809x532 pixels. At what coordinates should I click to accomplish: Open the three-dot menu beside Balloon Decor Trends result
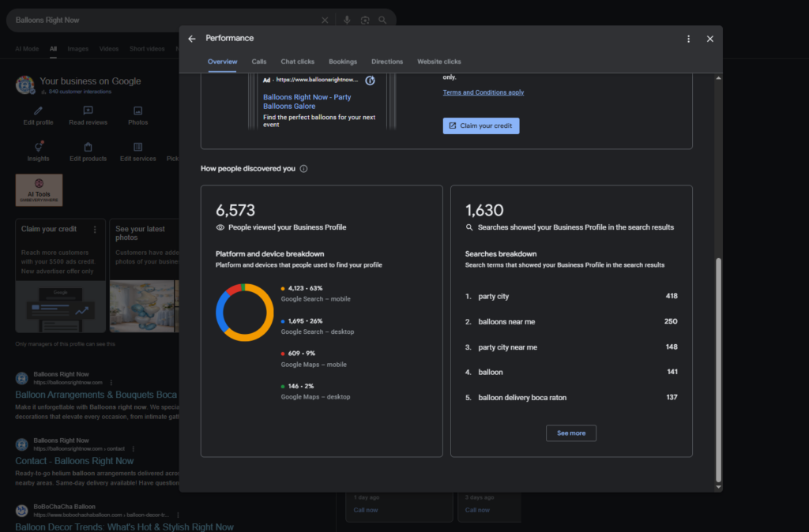tap(179, 514)
